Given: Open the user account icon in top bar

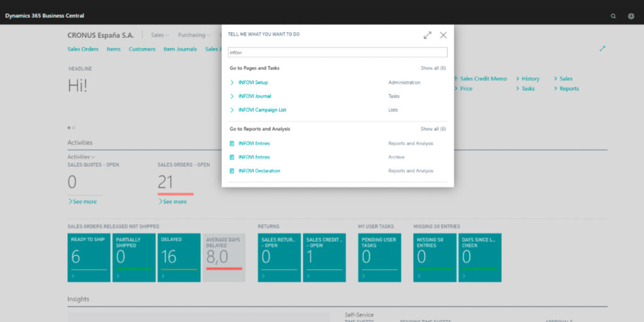Looking at the screenshot, I should (x=631, y=16).
